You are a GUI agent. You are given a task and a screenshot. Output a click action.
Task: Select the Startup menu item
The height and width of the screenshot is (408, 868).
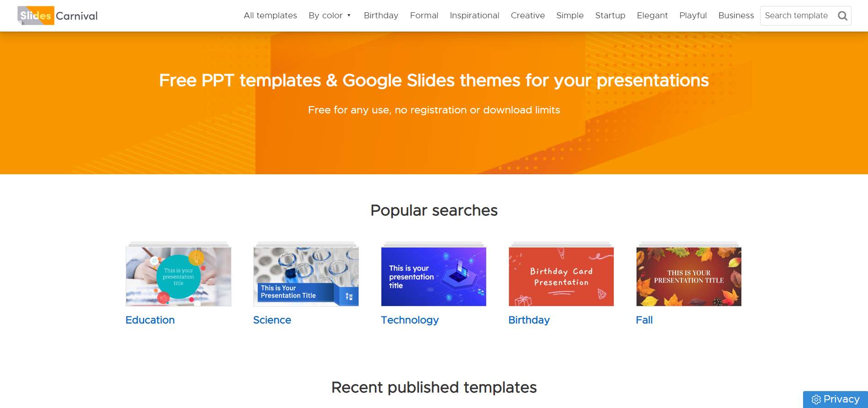pyautogui.click(x=610, y=16)
